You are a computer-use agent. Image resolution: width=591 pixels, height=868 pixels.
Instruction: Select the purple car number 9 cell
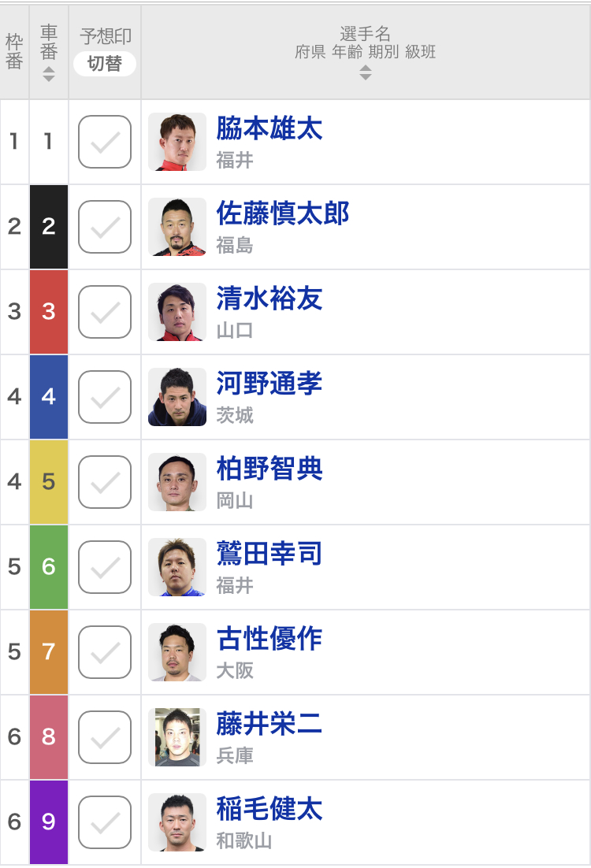49,822
